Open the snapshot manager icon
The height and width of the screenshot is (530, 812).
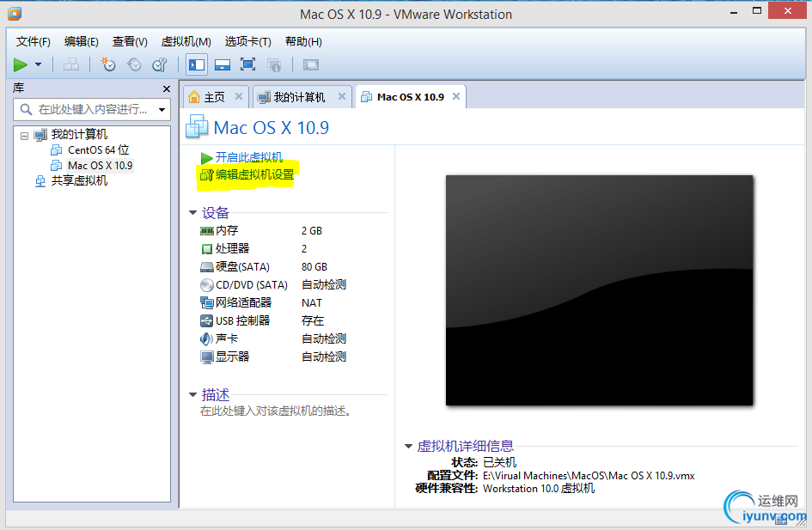tap(160, 64)
